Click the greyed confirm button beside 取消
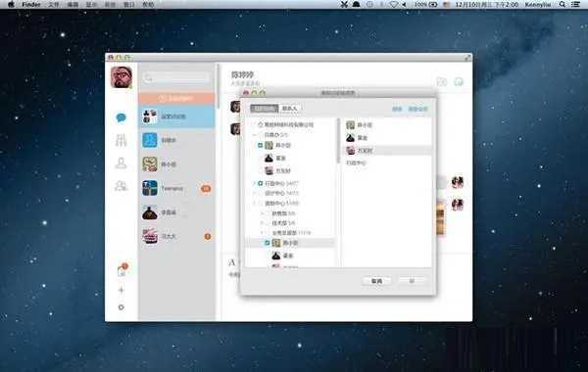 click(x=412, y=281)
